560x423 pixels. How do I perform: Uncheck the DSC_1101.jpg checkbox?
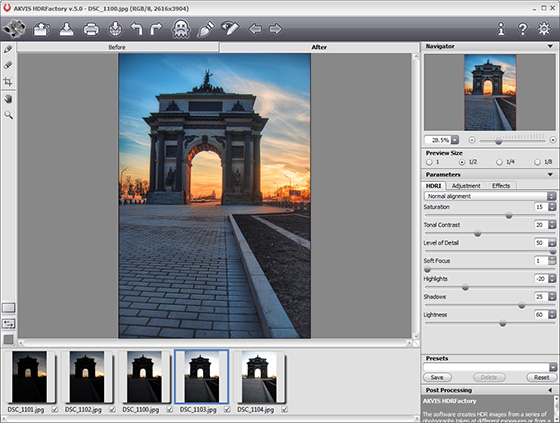tap(54, 409)
